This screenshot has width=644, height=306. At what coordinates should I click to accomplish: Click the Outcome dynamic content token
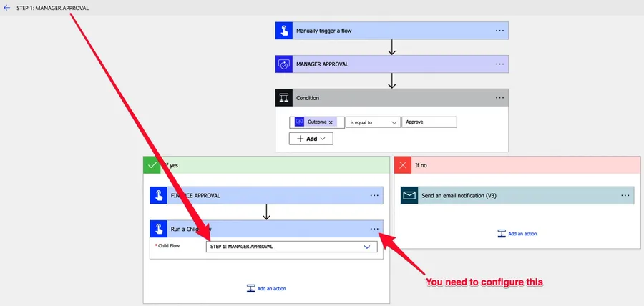tap(316, 122)
